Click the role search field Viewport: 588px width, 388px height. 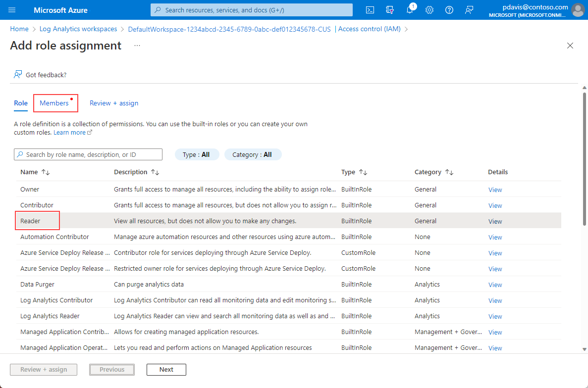(88, 154)
